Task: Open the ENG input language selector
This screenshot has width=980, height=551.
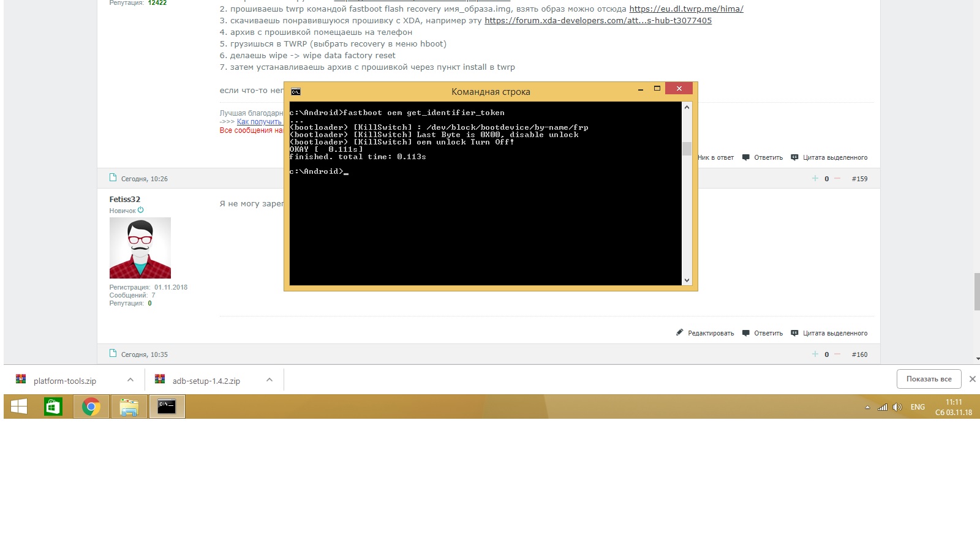Action: click(918, 407)
